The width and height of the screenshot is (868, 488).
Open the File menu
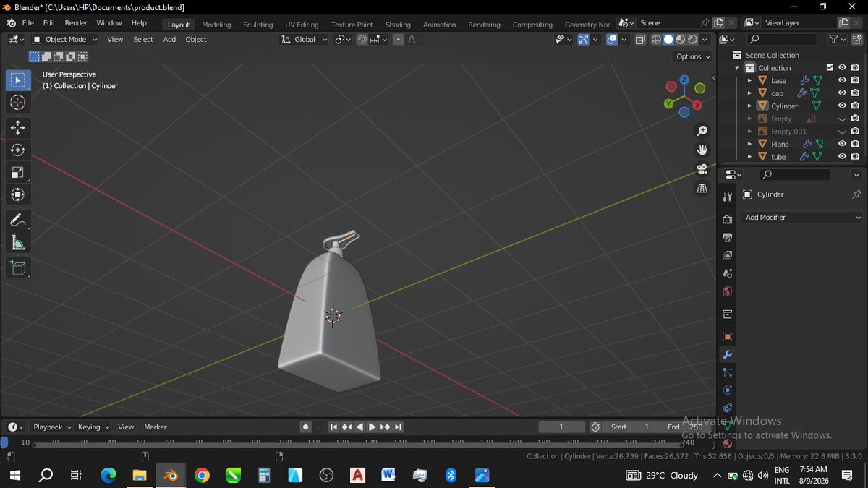click(x=27, y=23)
